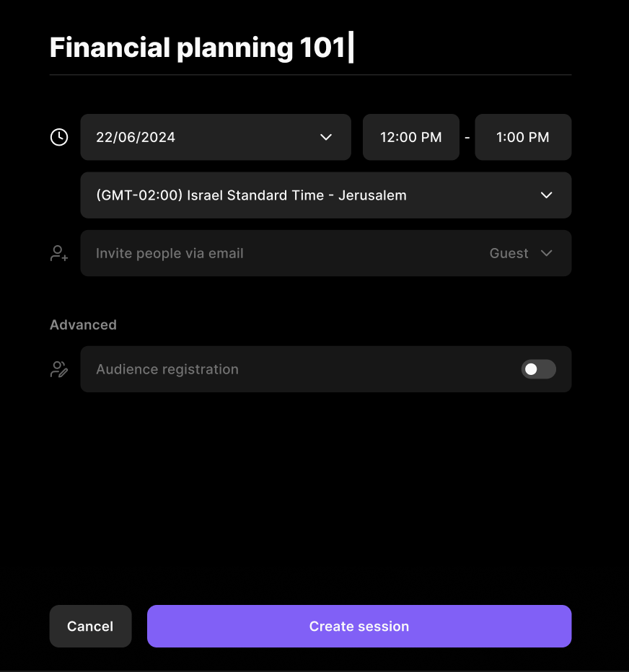
Task: Click the Cancel button
Action: (90, 627)
